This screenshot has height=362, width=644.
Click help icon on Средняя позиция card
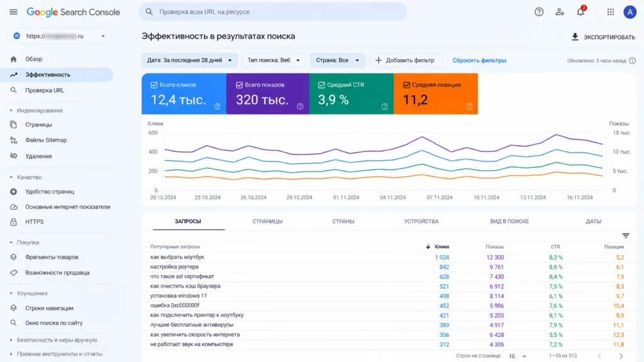(469, 106)
